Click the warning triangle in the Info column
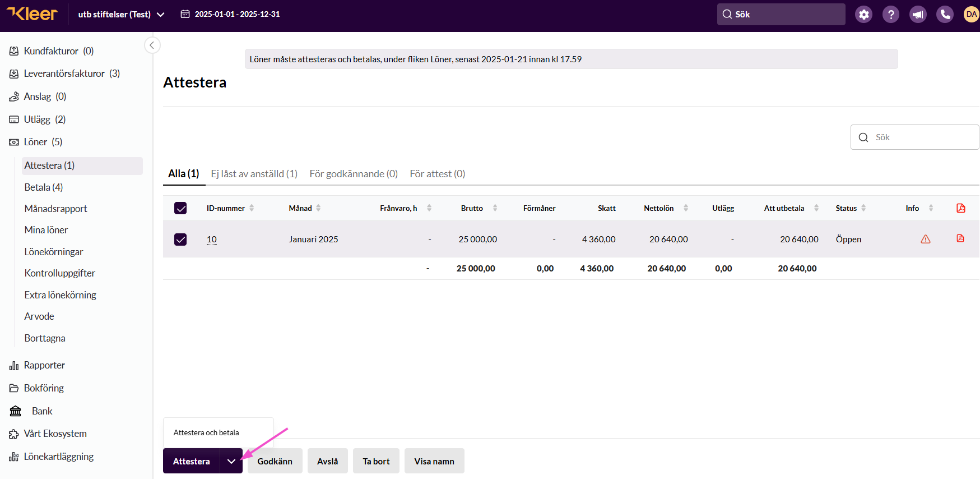Image resolution: width=980 pixels, height=479 pixels. (x=926, y=239)
